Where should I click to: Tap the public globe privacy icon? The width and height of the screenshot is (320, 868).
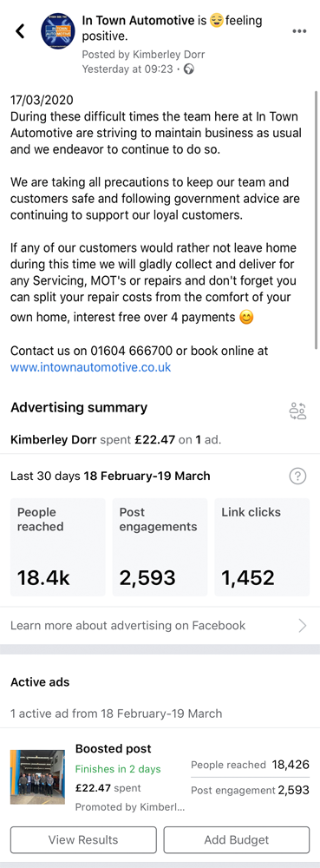(190, 69)
